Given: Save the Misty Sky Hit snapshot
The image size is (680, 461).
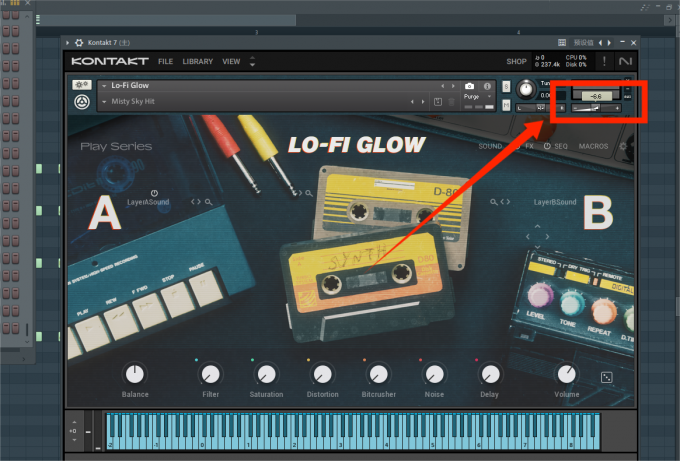Looking at the screenshot, I should click(x=438, y=102).
